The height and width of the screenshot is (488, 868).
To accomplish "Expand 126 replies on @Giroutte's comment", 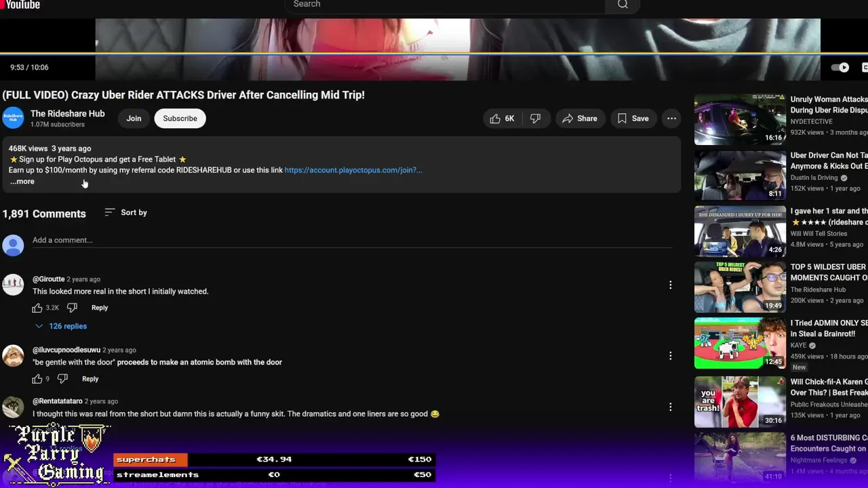I will click(61, 326).
